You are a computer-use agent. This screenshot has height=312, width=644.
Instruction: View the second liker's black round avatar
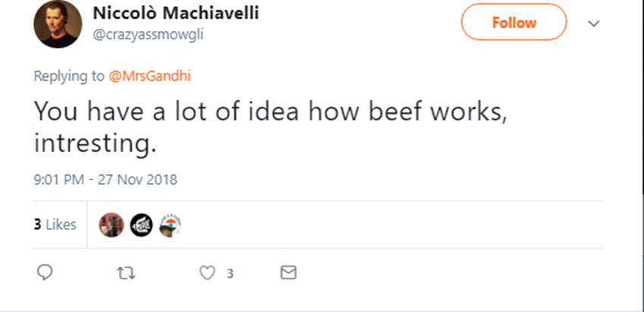(142, 224)
